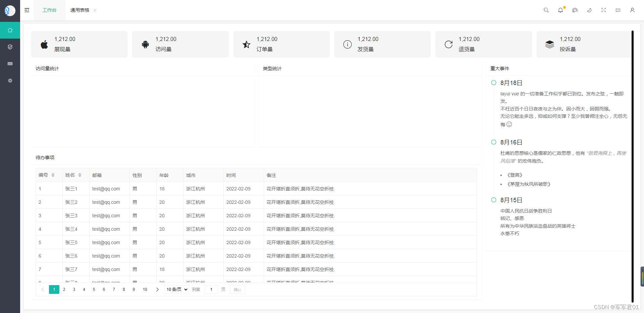Open notifications bell icon
Image resolution: width=644 pixels, height=313 pixels.
coord(560,10)
